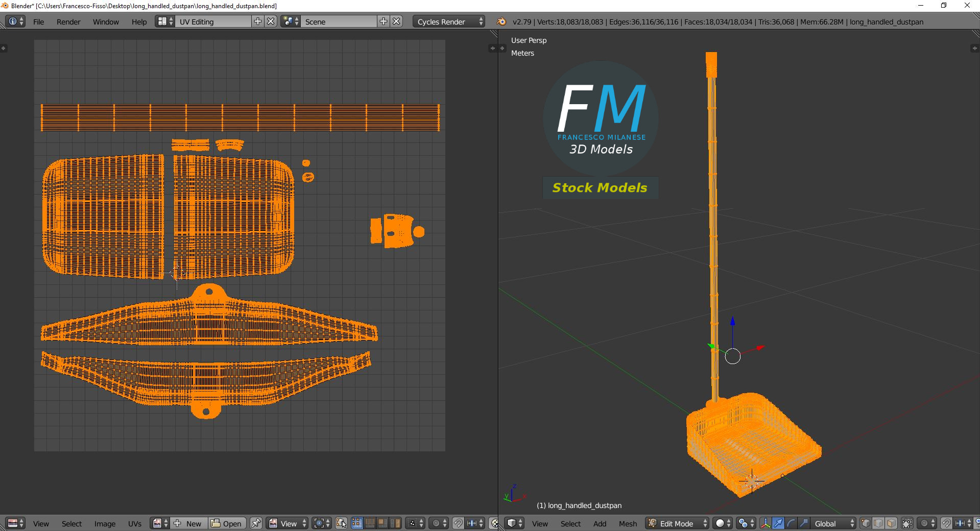Add a new screen layout with plus
The width and height of the screenshot is (980, 531).
[x=258, y=21]
